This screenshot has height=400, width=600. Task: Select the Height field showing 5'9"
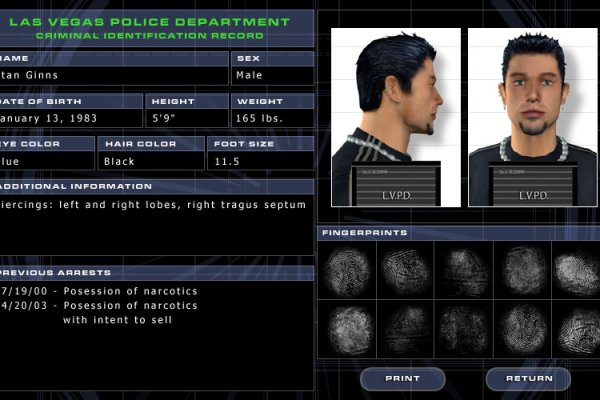click(x=187, y=119)
